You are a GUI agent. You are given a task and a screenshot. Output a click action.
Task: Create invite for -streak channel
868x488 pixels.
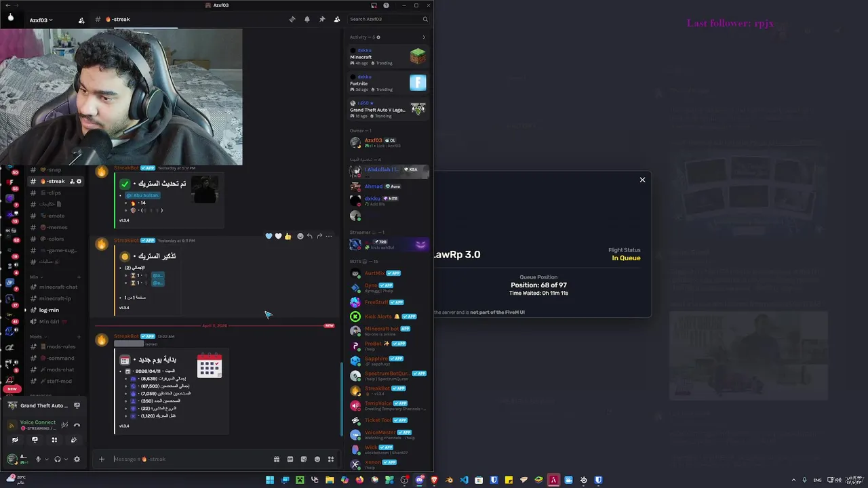72,181
